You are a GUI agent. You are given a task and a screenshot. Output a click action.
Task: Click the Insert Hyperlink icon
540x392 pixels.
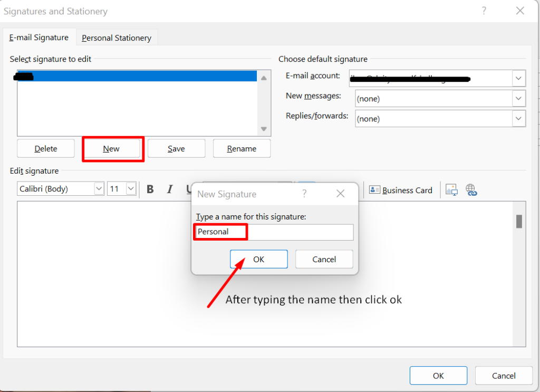(471, 190)
